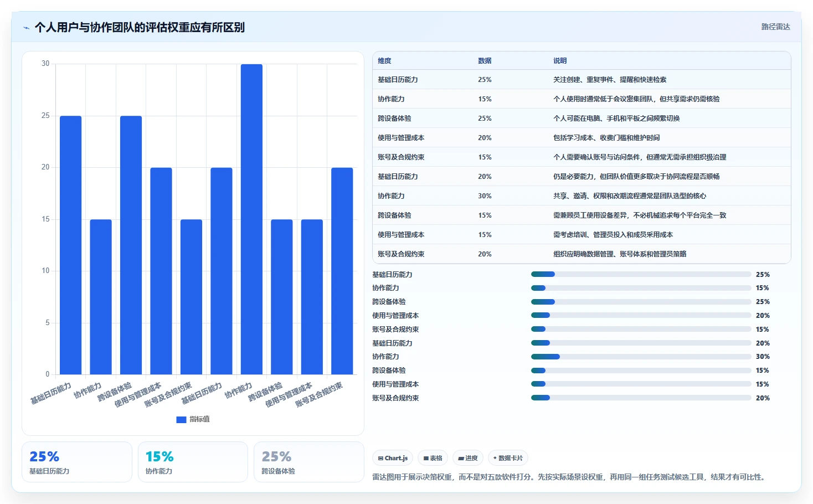813x504 pixels.
Task: Click the 数据 column header
Action: click(x=485, y=61)
